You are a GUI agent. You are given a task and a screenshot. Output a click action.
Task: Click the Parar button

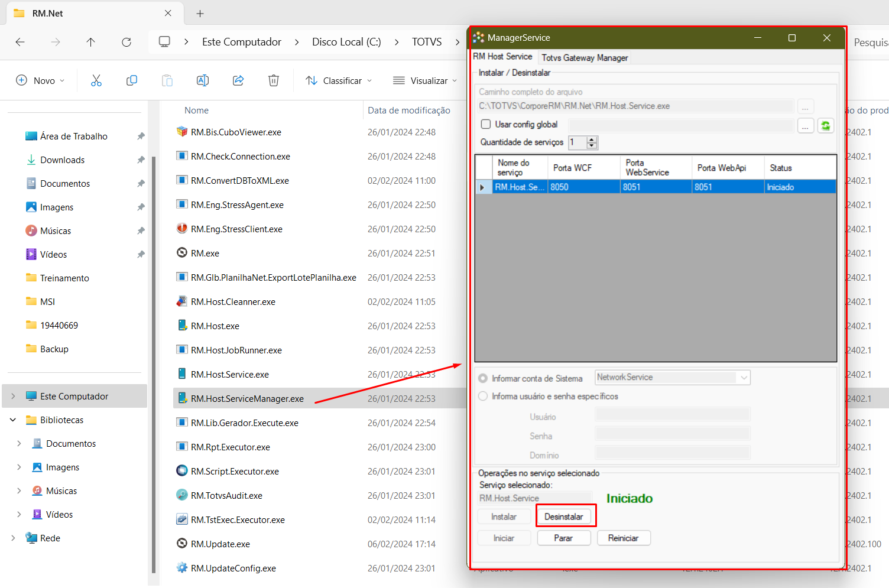tap(563, 538)
